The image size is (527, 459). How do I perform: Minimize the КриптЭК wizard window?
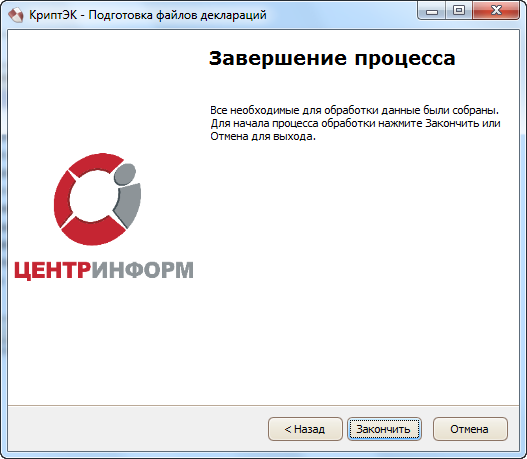click(432, 10)
